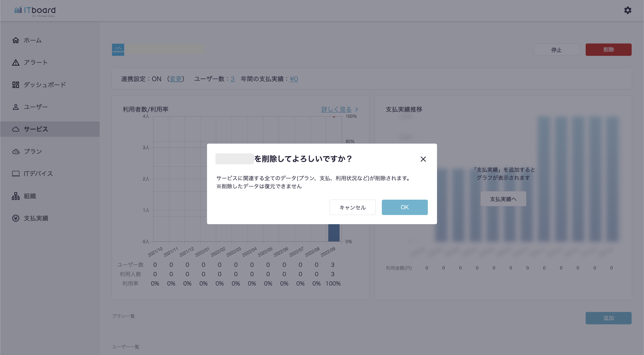Click the alert triangle icon
The height and width of the screenshot is (355, 644).
pos(16,63)
